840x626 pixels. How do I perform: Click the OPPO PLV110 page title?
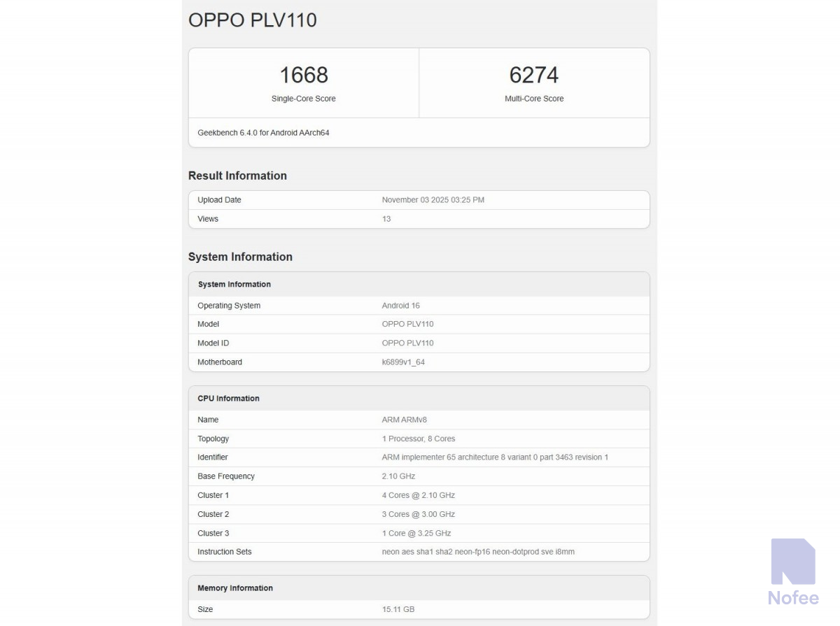click(x=253, y=20)
